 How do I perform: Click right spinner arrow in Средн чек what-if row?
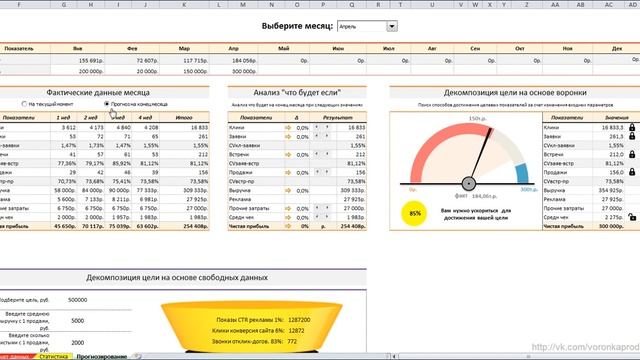(x=327, y=218)
